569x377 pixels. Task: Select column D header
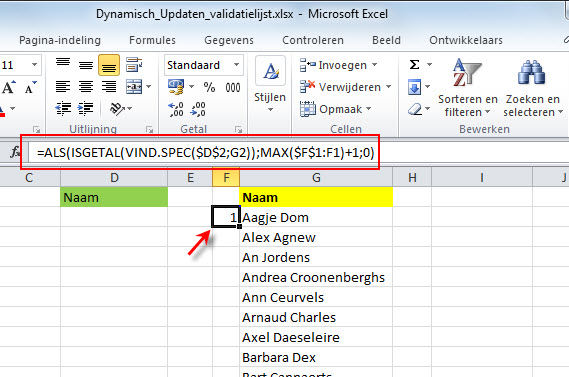point(114,178)
